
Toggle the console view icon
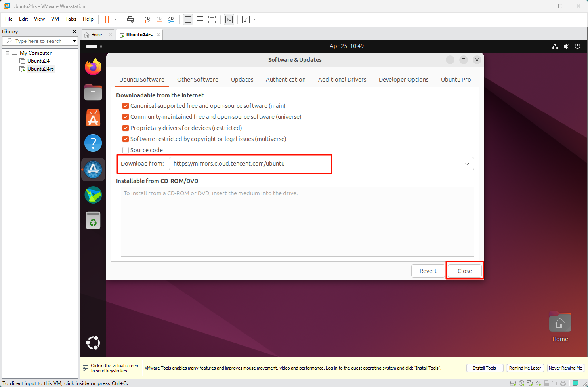point(229,19)
